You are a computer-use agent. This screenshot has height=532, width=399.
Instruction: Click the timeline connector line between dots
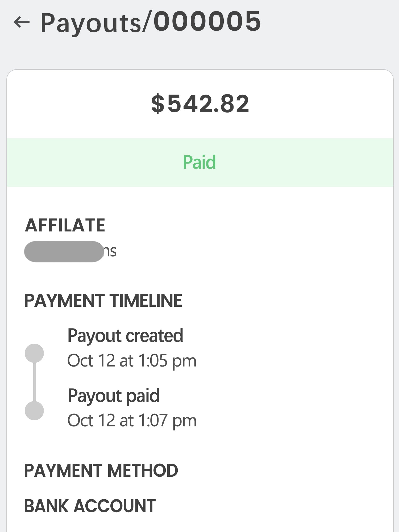coord(34,382)
